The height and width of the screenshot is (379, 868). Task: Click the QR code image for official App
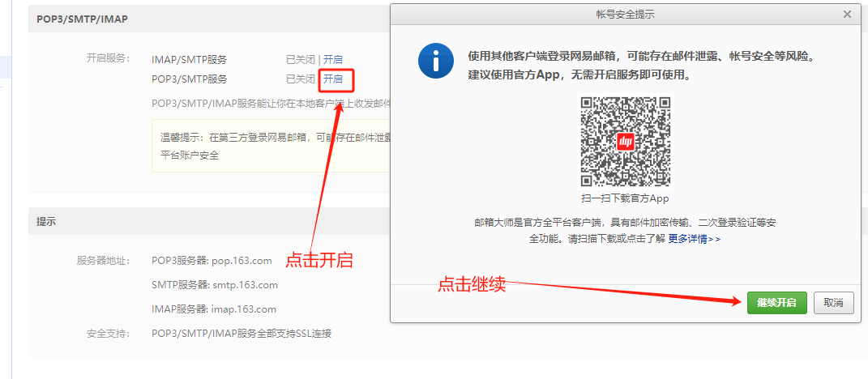click(x=626, y=142)
